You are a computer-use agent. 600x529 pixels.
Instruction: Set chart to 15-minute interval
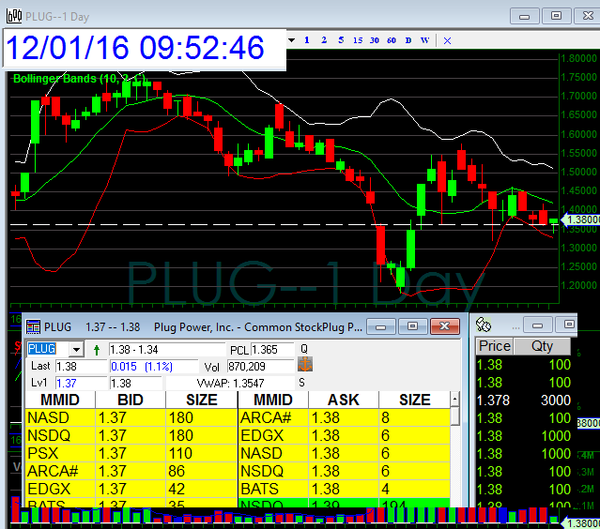click(357, 40)
